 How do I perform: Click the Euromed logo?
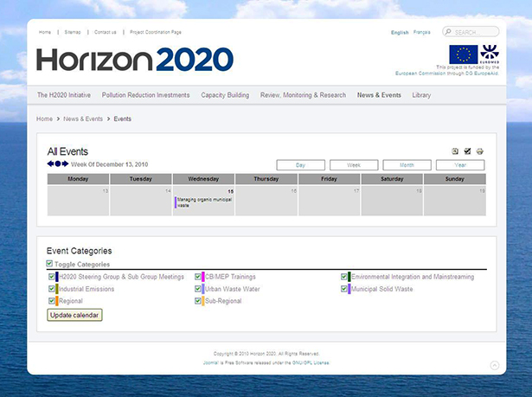tap(490, 54)
